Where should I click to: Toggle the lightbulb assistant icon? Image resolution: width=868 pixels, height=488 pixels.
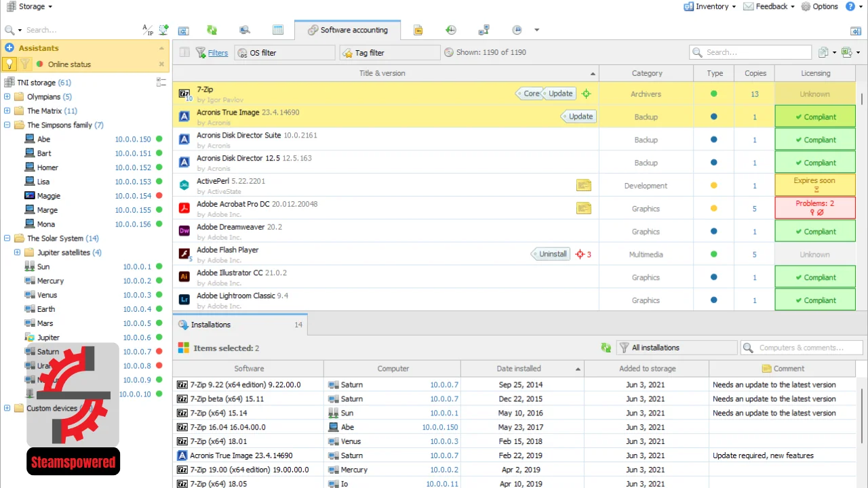point(9,64)
